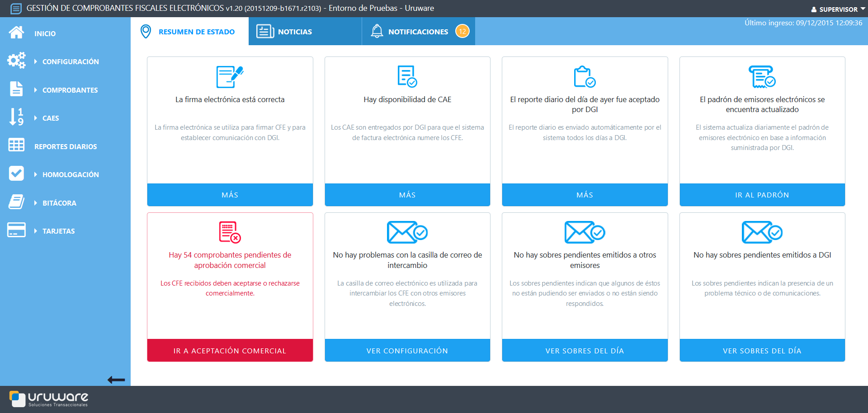Screen dimensions: 868x413
Task: Expand the Comprobantes sidebar menu
Action: [x=70, y=90]
